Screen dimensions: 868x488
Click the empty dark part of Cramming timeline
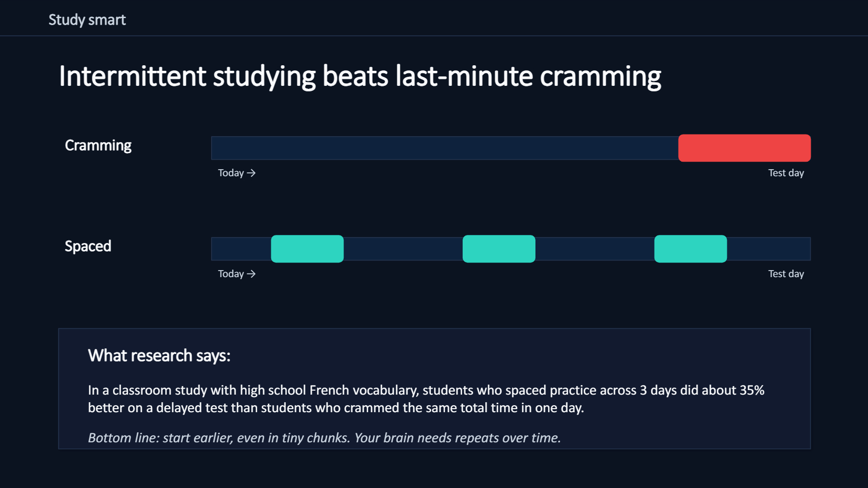[445, 148]
